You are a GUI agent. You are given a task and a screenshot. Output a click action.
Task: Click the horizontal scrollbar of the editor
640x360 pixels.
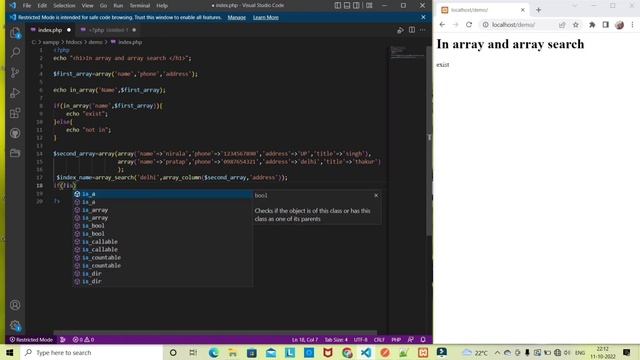(215, 333)
